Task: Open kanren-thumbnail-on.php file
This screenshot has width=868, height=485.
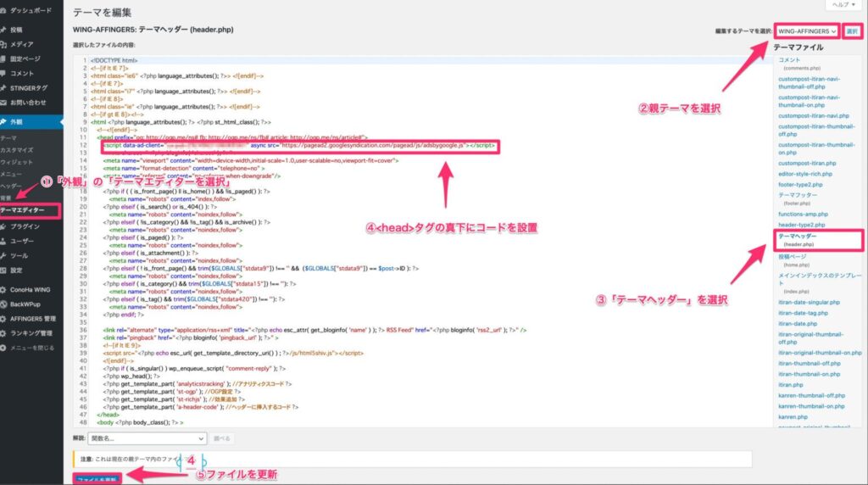Action: click(x=811, y=406)
